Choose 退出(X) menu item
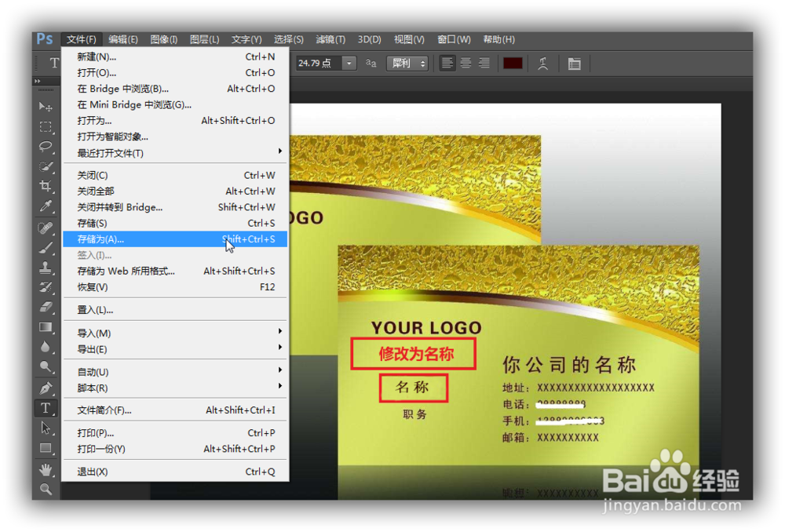Screen dimensions: 785x532 coord(175,472)
